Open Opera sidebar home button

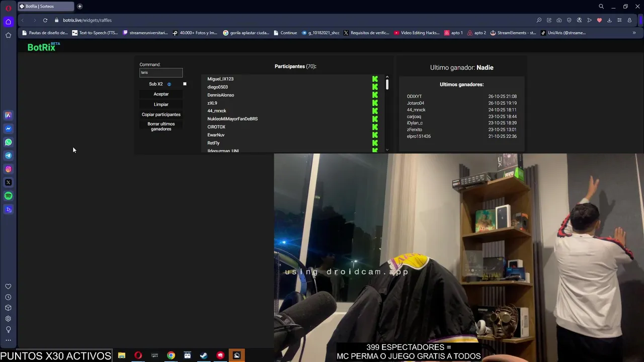tap(8, 22)
